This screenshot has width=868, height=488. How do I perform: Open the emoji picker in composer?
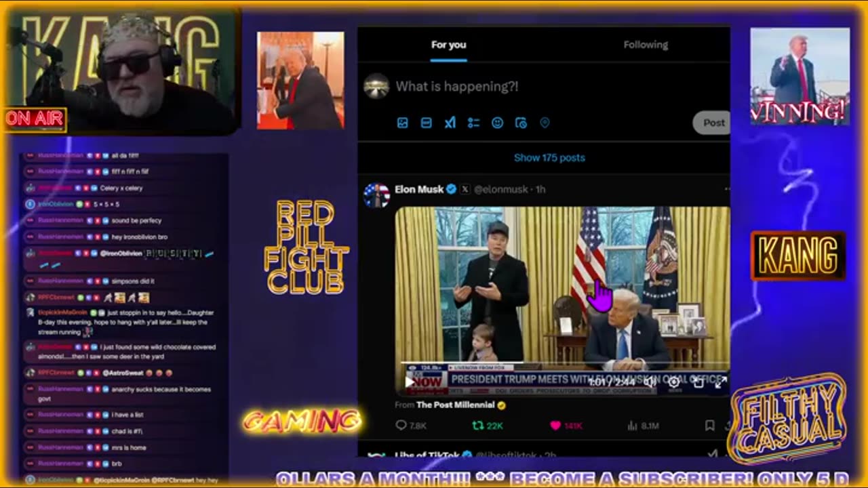[497, 123]
